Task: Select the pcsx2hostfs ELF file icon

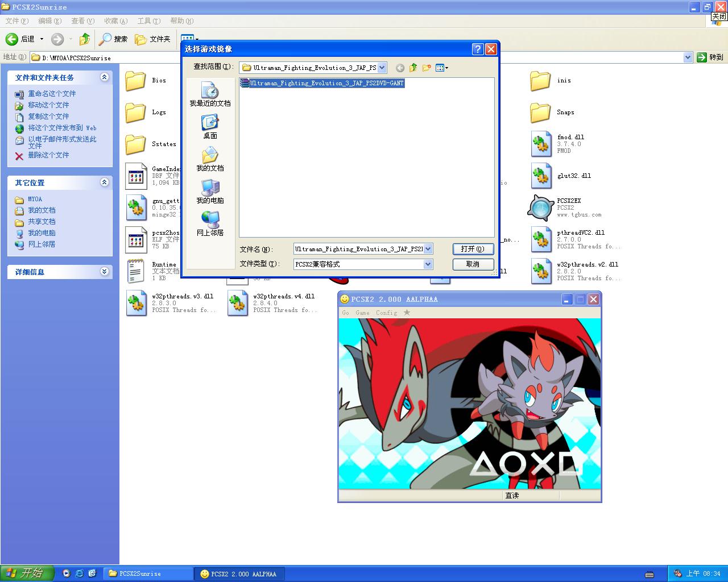Action: (135, 240)
